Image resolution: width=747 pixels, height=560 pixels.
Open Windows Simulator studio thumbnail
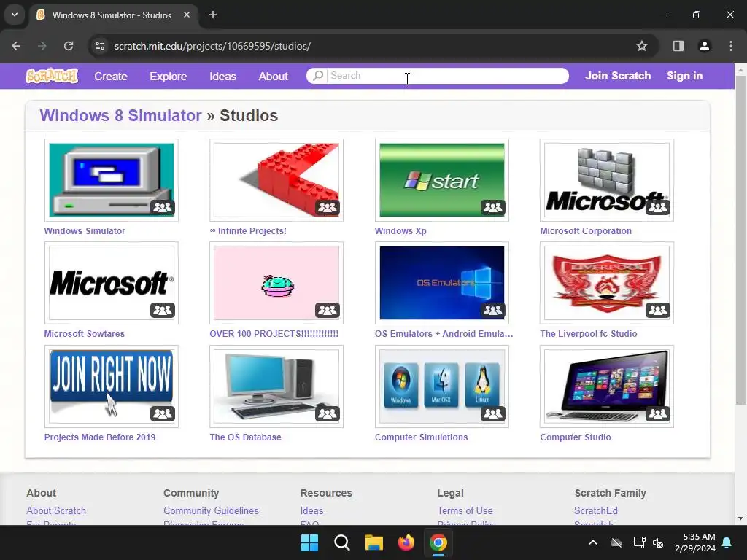112,180
